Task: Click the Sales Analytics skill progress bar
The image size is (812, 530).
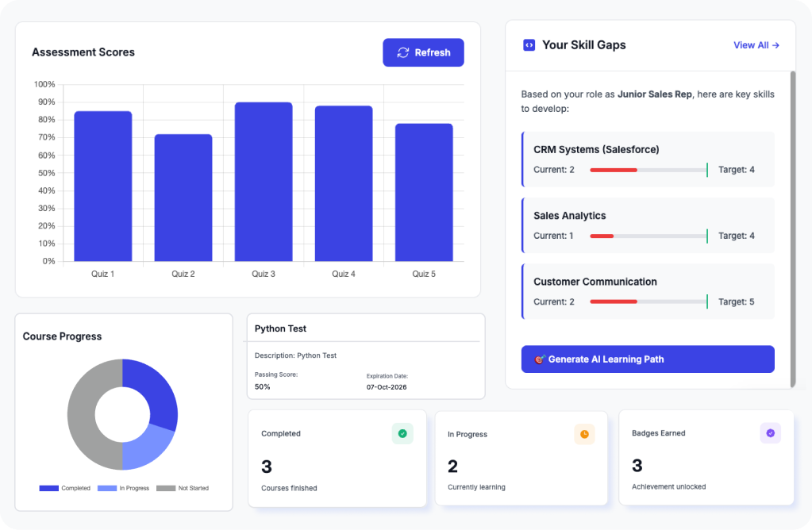Action: [648, 236]
